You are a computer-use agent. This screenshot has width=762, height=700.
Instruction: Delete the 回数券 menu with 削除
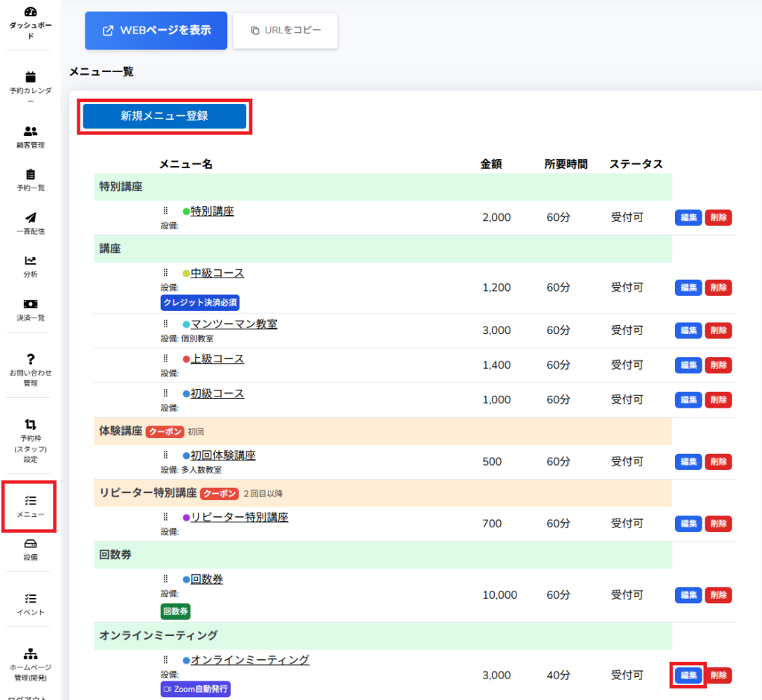point(718,595)
